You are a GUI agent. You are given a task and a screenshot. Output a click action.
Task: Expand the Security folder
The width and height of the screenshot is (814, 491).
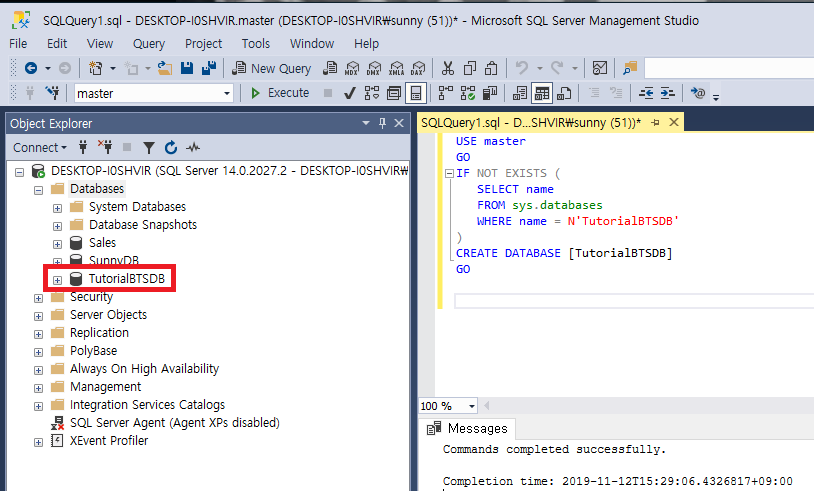click(38, 298)
